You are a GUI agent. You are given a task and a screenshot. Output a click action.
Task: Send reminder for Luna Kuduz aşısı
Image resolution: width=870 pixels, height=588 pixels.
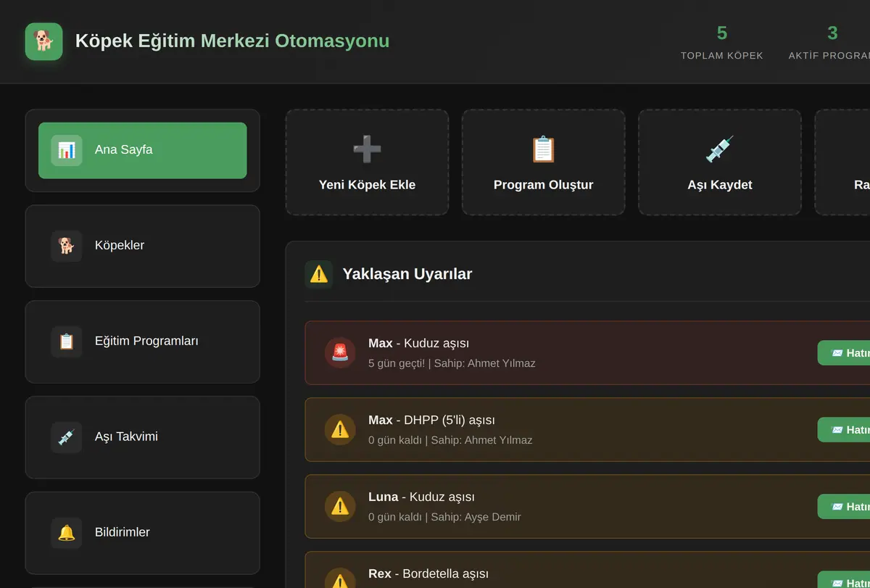(844, 507)
